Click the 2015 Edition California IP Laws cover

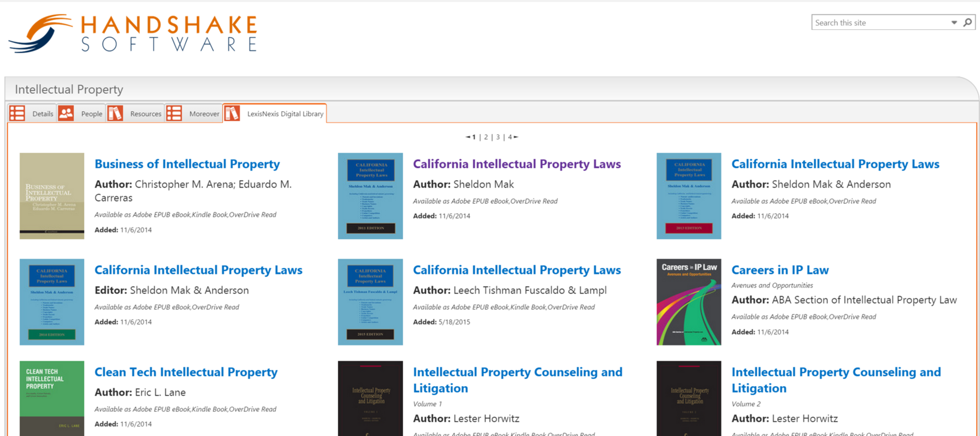point(370,302)
